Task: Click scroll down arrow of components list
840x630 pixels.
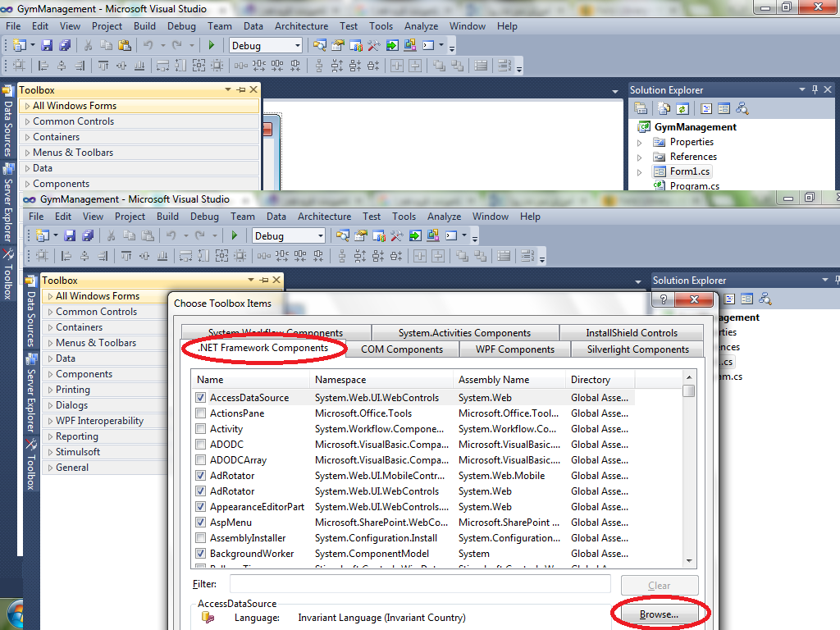Action: tap(689, 561)
